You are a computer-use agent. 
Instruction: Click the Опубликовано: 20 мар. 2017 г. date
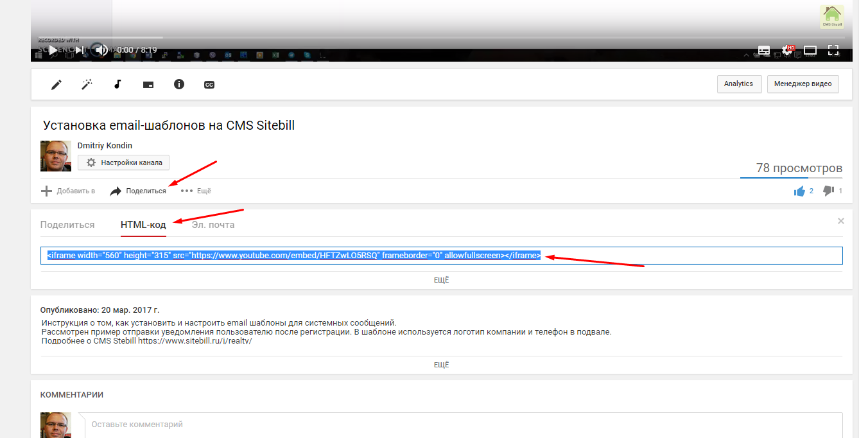pyautogui.click(x=100, y=310)
